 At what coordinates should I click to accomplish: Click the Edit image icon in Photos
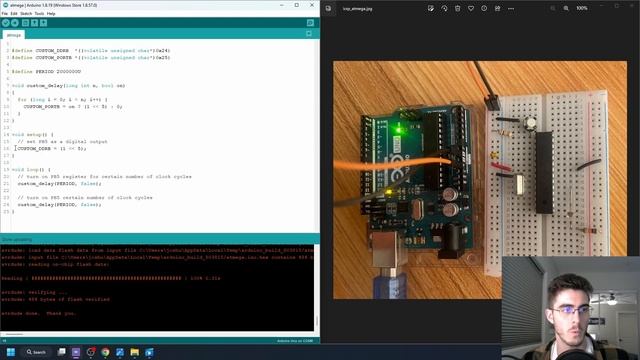[x=431, y=8]
